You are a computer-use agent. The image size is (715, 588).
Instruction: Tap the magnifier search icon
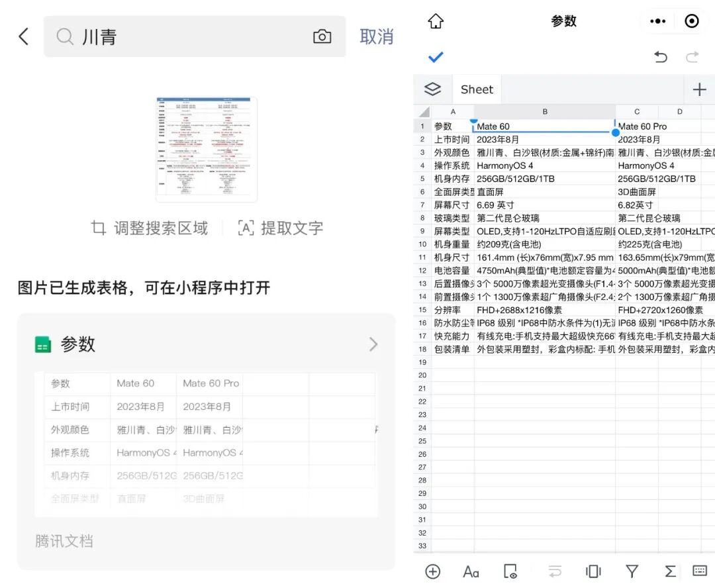[x=65, y=36]
